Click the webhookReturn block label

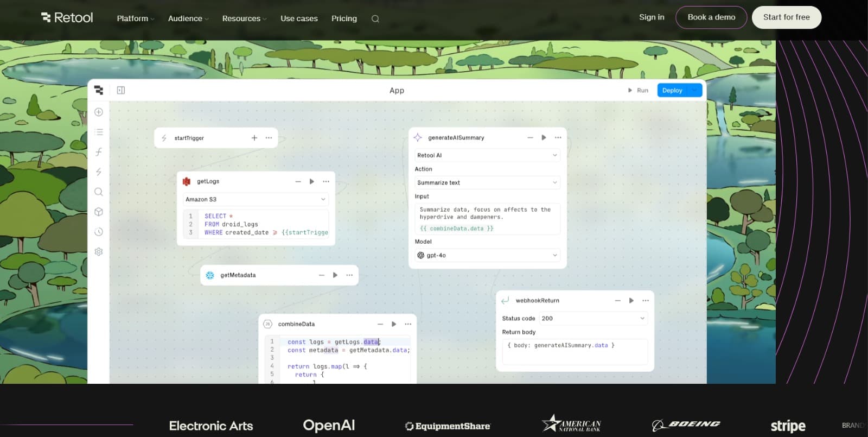(x=537, y=300)
